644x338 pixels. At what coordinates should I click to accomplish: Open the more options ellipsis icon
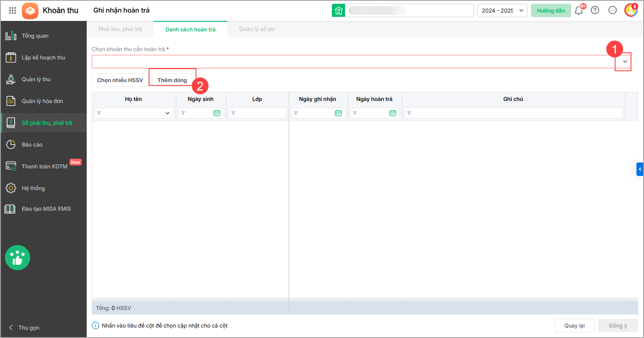[613, 10]
